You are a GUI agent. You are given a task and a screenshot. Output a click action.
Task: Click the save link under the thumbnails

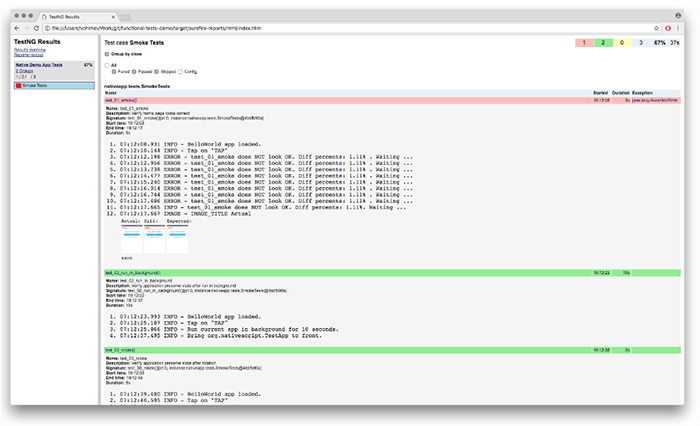tap(127, 258)
